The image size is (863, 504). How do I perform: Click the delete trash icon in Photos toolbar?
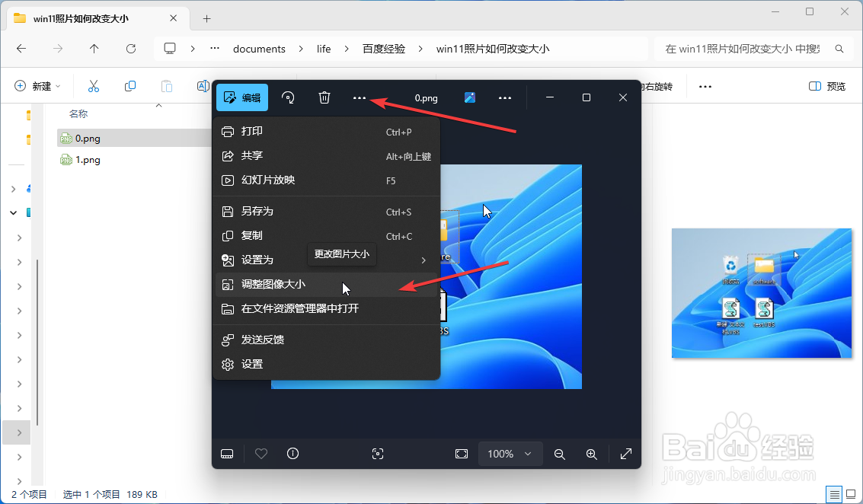tap(324, 97)
